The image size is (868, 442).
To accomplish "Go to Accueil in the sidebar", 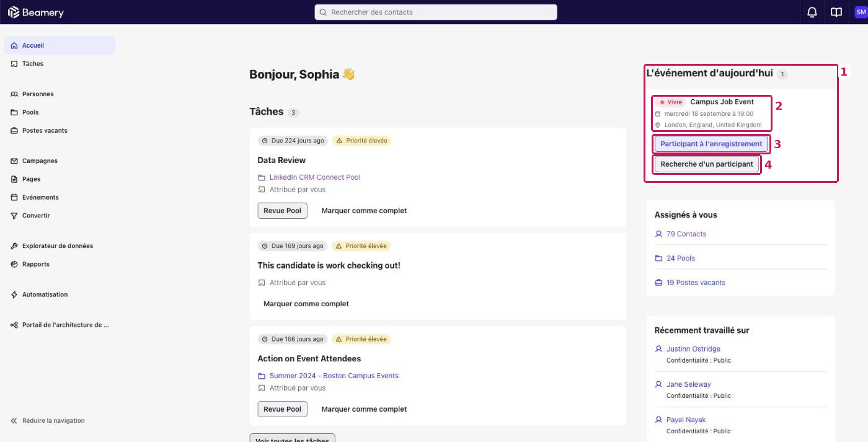I will (60, 45).
